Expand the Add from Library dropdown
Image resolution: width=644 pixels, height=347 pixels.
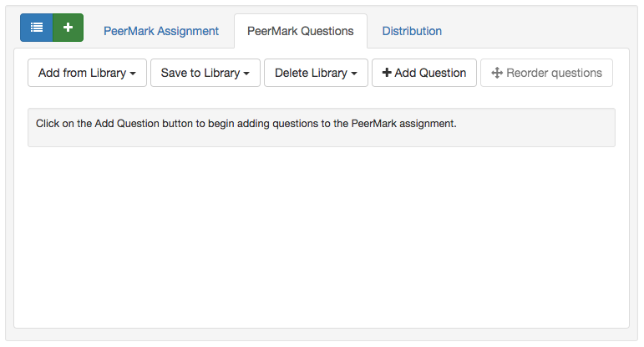87,73
